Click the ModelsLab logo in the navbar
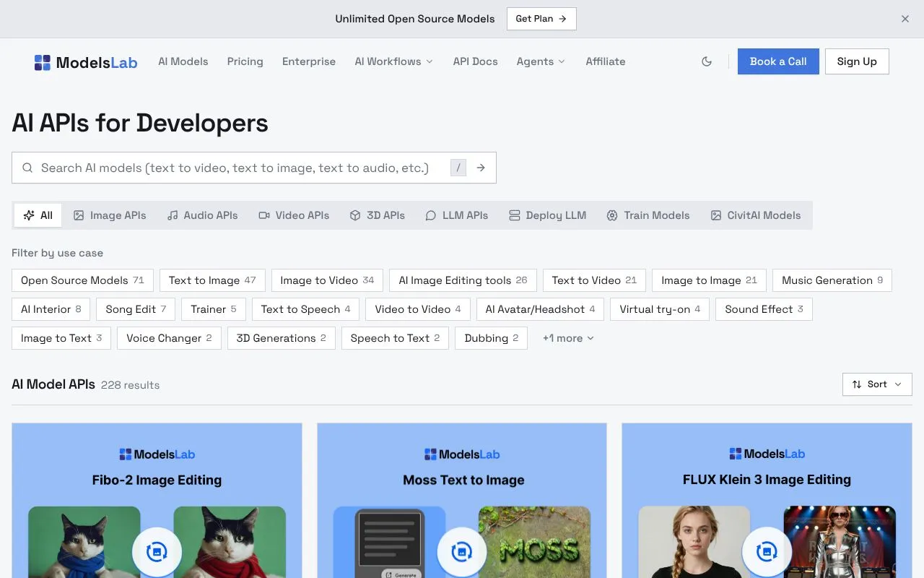The height and width of the screenshot is (578, 924). [x=86, y=62]
